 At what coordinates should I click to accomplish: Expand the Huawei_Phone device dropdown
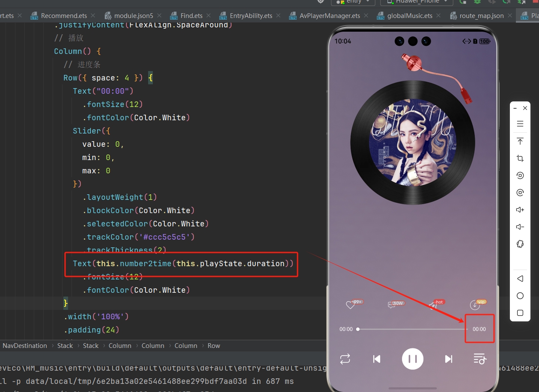click(416, 2)
